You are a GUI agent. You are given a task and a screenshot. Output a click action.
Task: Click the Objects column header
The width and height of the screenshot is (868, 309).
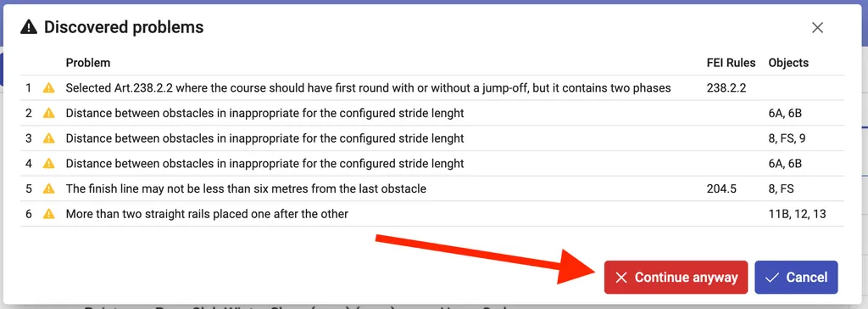click(788, 63)
